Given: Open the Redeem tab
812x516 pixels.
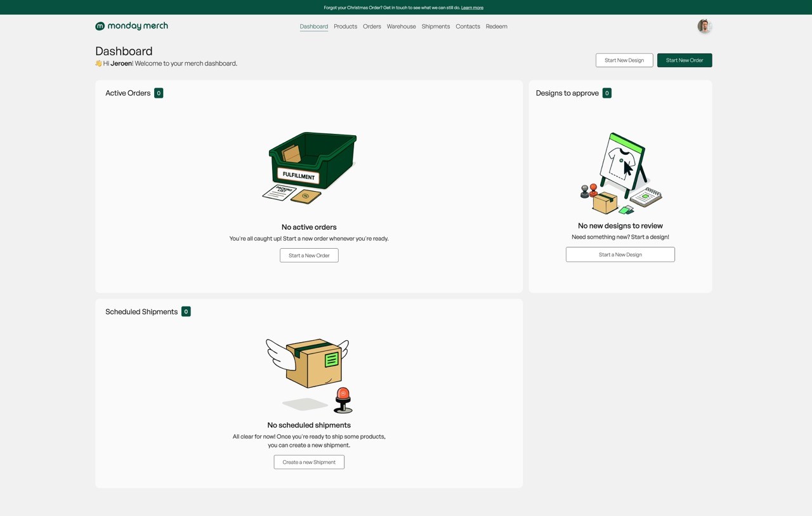Looking at the screenshot, I should [497, 27].
